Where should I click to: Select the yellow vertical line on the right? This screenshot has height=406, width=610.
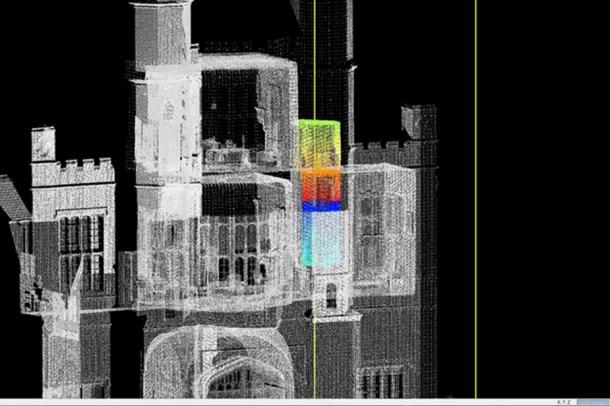click(x=476, y=200)
